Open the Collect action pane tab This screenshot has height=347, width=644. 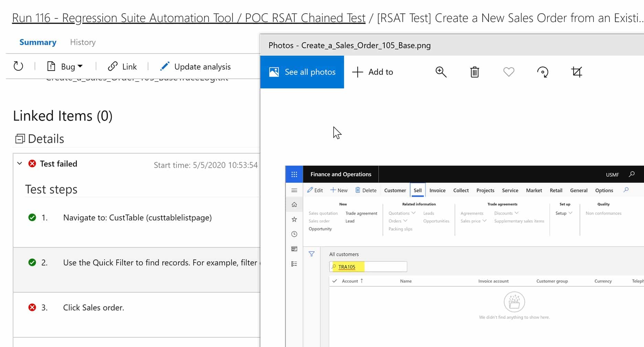(x=461, y=190)
